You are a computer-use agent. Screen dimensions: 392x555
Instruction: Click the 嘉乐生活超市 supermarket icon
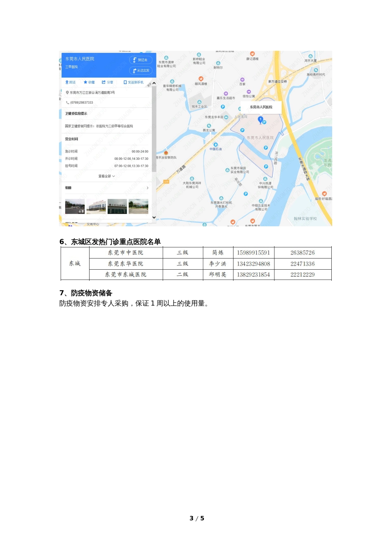coord(226,93)
